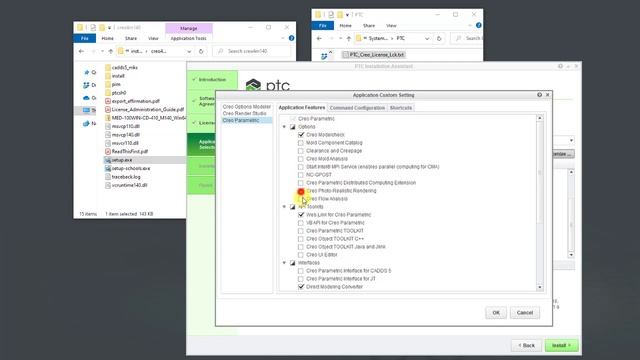The image size is (640, 360).
Task: Collapse the Interfaces feature group
Action: (x=284, y=263)
